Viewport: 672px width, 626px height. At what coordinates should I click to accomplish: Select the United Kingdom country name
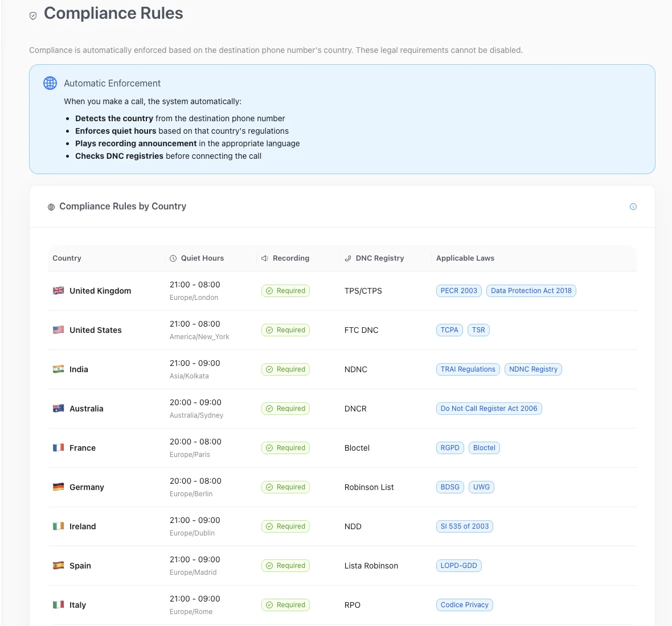(x=100, y=291)
